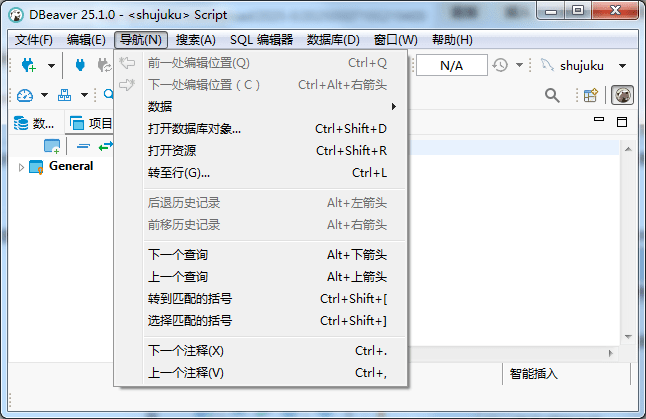The height and width of the screenshot is (419, 646).
Task: Select 转至行(G)... menu entry
Action: 260,173
